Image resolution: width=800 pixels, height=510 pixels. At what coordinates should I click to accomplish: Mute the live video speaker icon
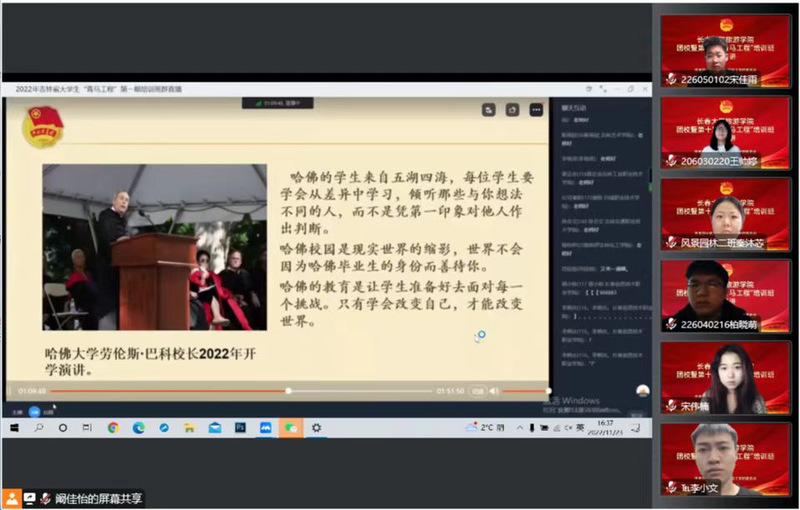[x=493, y=391]
